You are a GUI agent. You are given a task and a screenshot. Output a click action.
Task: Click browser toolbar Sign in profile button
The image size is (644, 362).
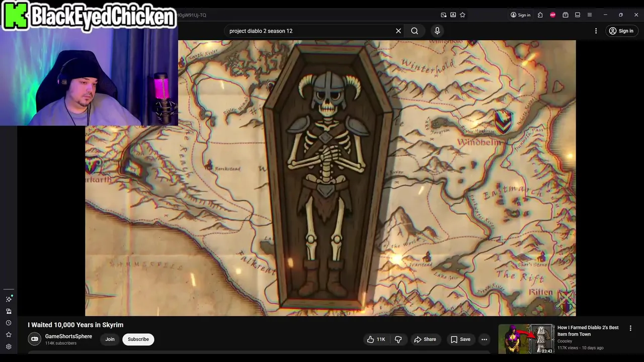point(520,15)
